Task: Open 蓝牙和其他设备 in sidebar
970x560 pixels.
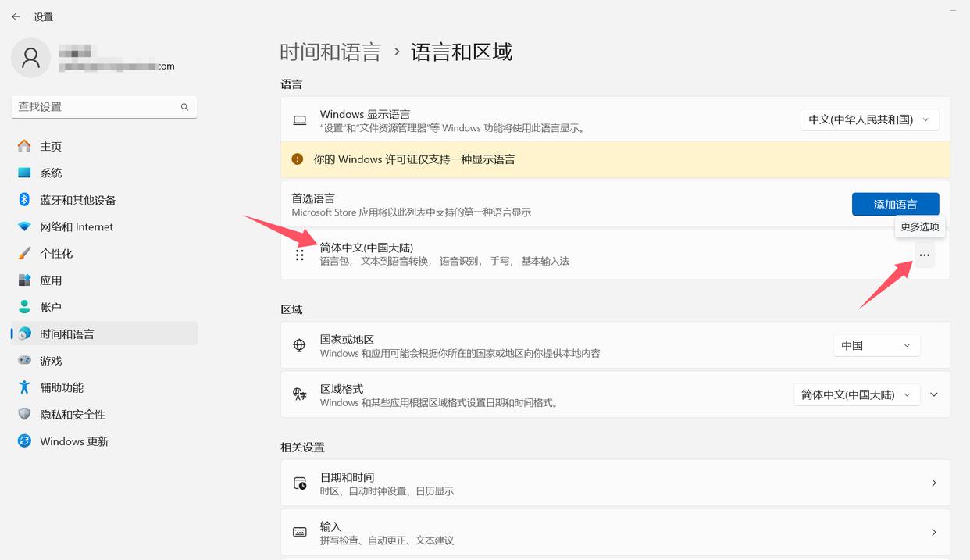Action: coord(104,200)
